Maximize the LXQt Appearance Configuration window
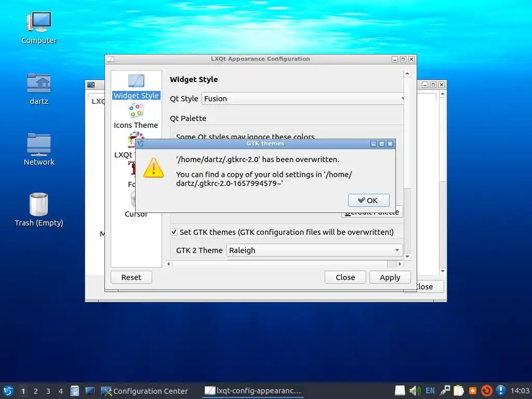The height and width of the screenshot is (399, 532). 403,59
